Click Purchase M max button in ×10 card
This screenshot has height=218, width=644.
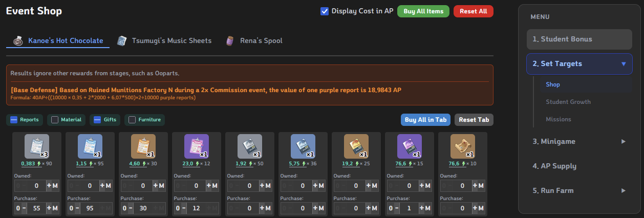coord(481,208)
